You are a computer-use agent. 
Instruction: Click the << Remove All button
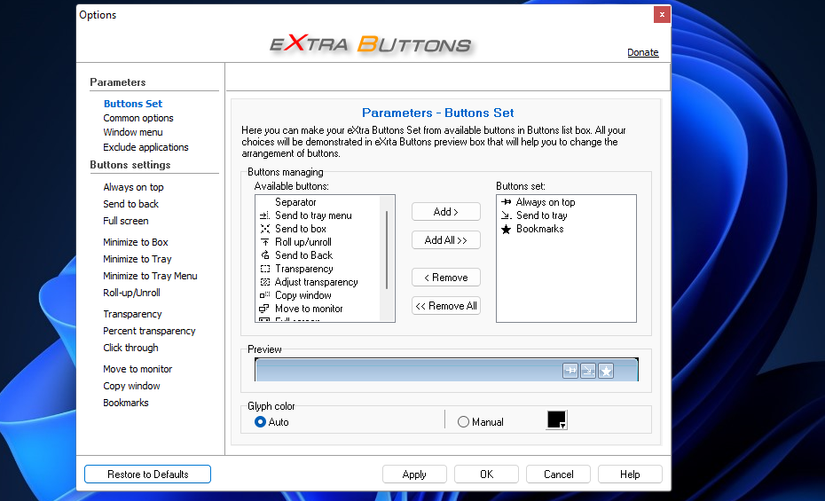pyautogui.click(x=446, y=306)
